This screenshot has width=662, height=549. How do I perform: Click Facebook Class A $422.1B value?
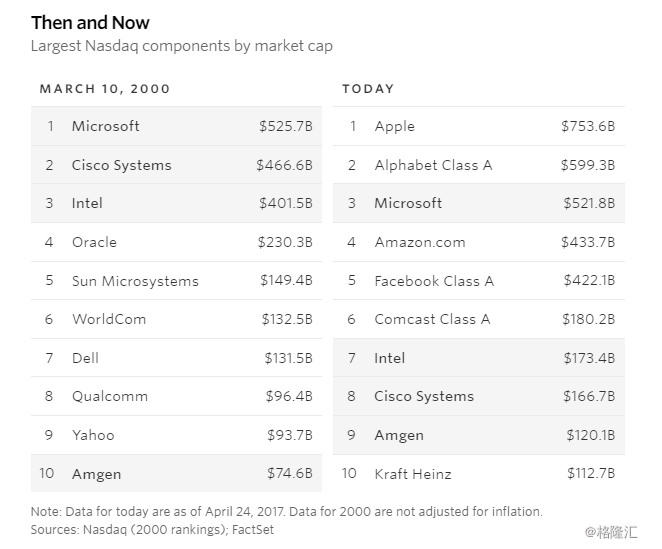(589, 280)
